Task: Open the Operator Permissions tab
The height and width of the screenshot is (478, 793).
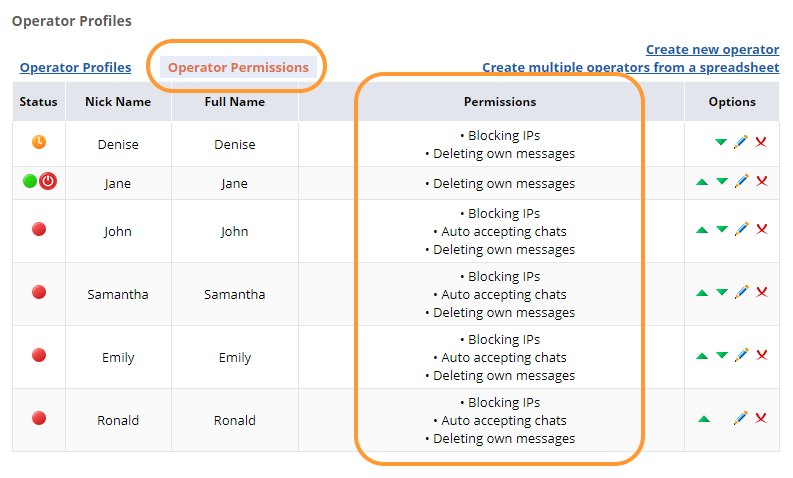Action: (238, 68)
